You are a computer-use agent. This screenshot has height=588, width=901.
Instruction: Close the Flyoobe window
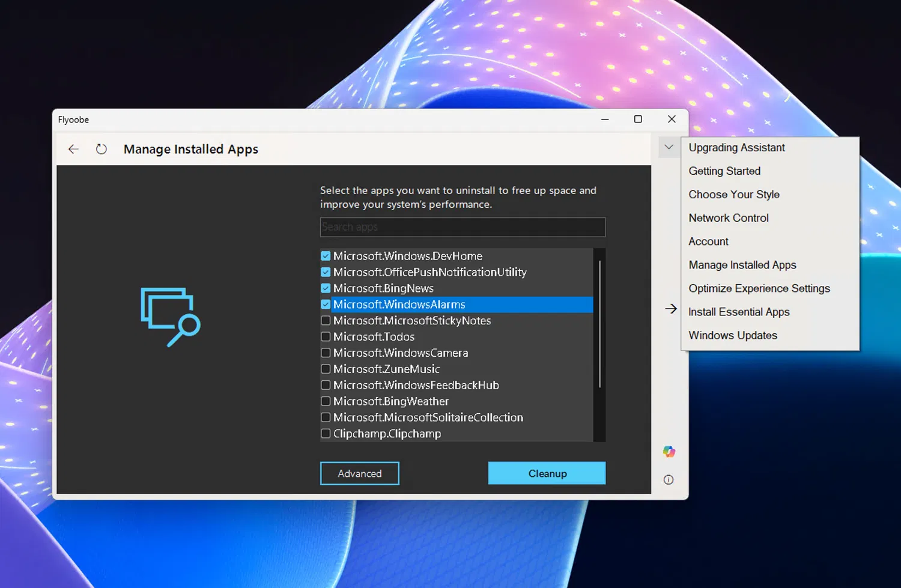(x=672, y=120)
